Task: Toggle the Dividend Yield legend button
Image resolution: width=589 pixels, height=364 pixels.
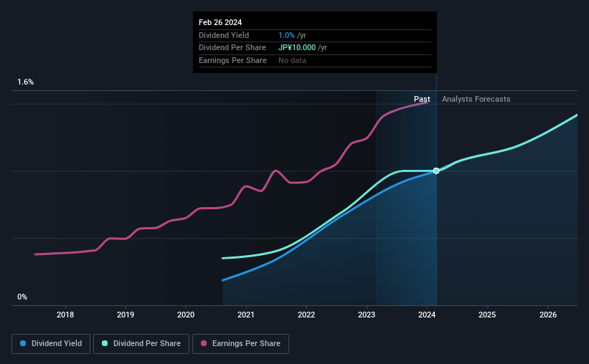Action: pyautogui.click(x=51, y=344)
